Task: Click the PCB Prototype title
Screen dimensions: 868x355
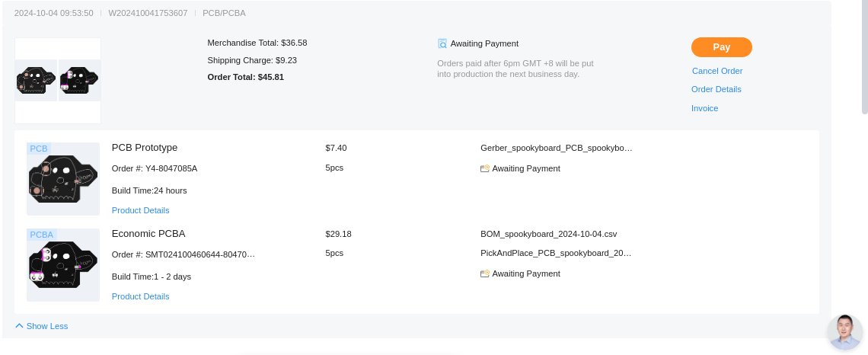Action: point(145,147)
